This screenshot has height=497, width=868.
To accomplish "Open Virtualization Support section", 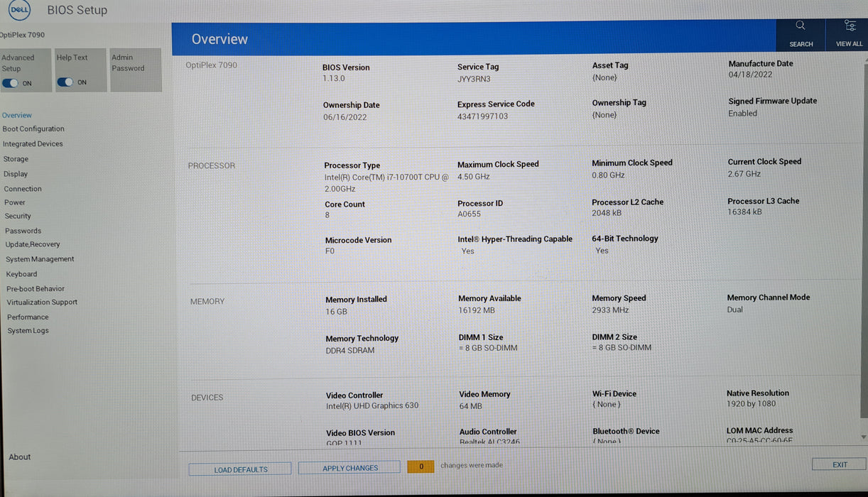I will (42, 302).
